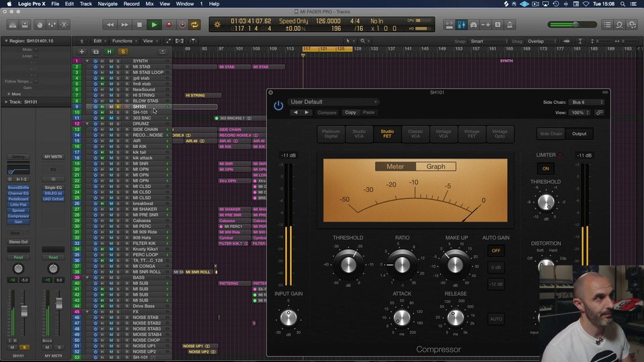Click the Auto Gain 0 dB button
The width and height of the screenshot is (644, 362).
tap(496, 267)
